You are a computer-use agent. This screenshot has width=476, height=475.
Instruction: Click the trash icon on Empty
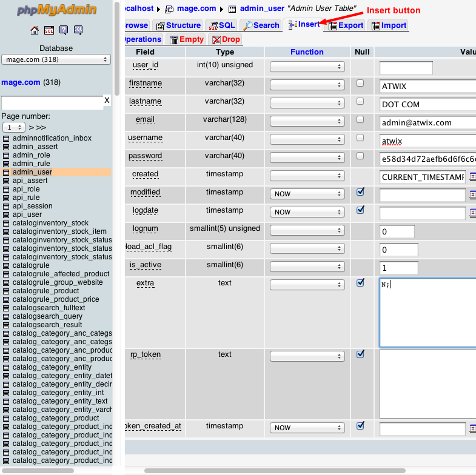click(x=174, y=40)
